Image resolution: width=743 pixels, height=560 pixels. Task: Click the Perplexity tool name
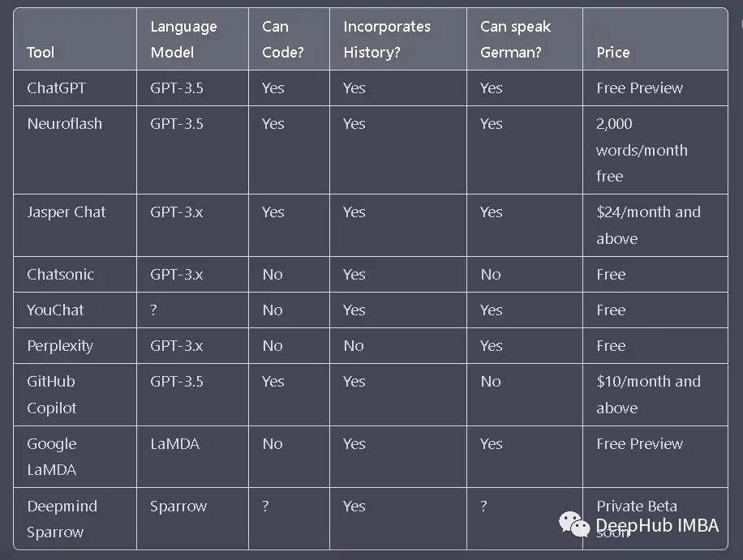60,346
